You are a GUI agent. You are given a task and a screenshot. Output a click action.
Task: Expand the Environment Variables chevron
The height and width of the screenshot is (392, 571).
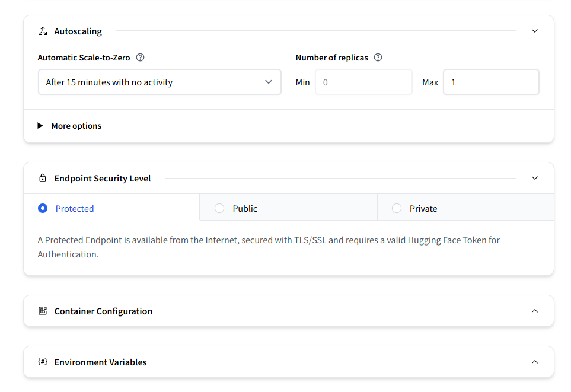click(x=535, y=362)
